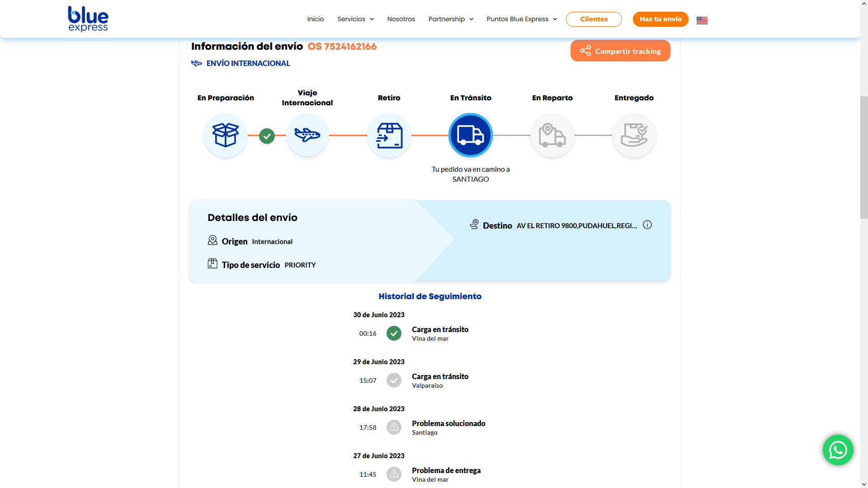Viewport: 868px width, 488px height.
Task: Open the Nosotros page
Action: 401,19
